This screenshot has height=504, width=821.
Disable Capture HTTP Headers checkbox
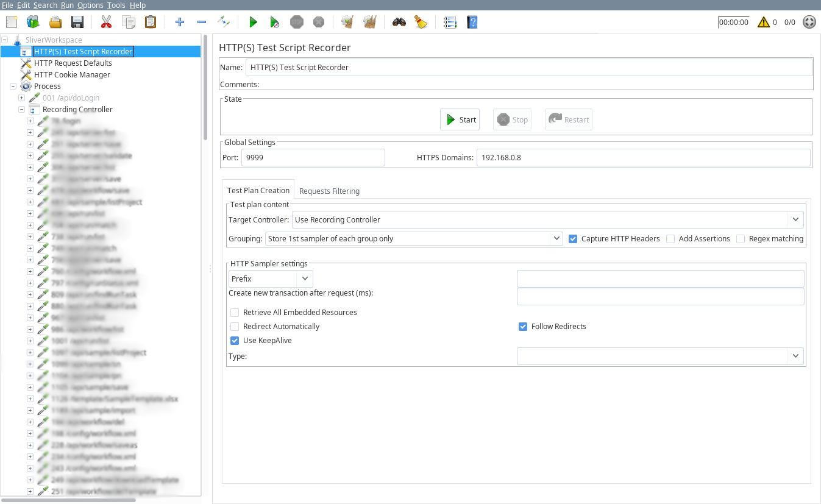point(573,239)
